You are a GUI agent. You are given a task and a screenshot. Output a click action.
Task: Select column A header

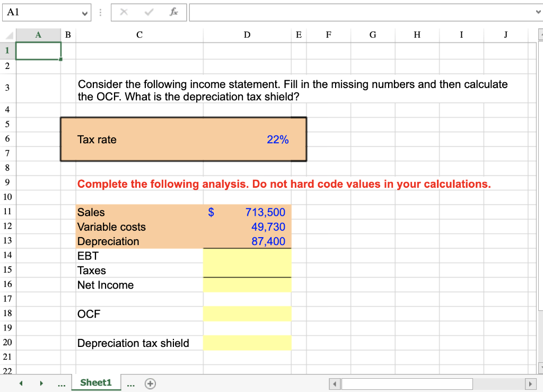38,34
